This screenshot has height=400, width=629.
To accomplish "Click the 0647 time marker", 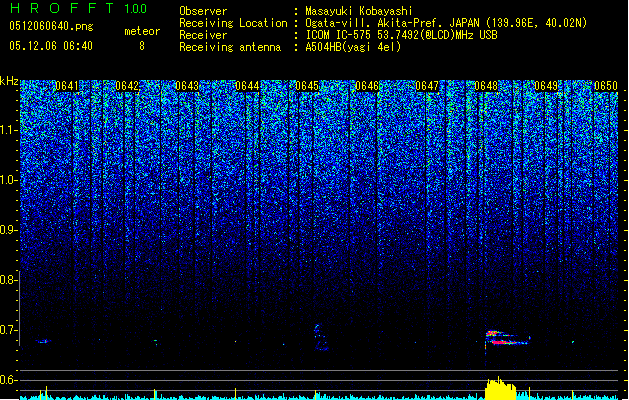I will coord(427,86).
